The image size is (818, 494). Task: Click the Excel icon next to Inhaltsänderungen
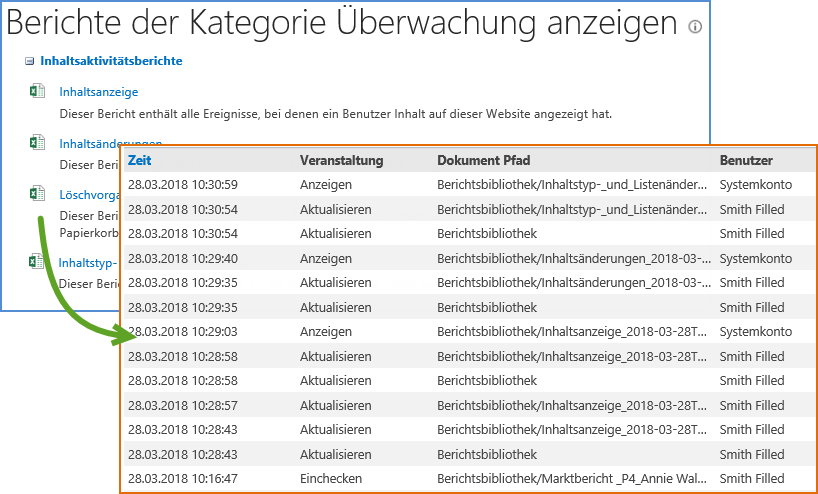pos(37,142)
